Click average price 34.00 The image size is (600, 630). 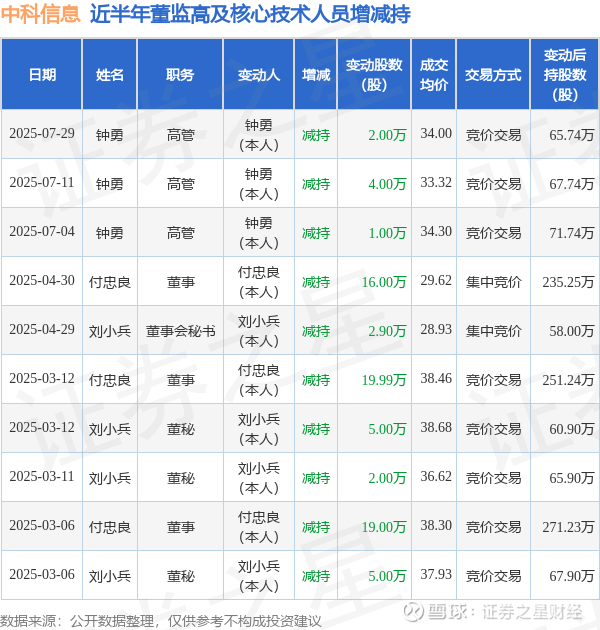436,133
